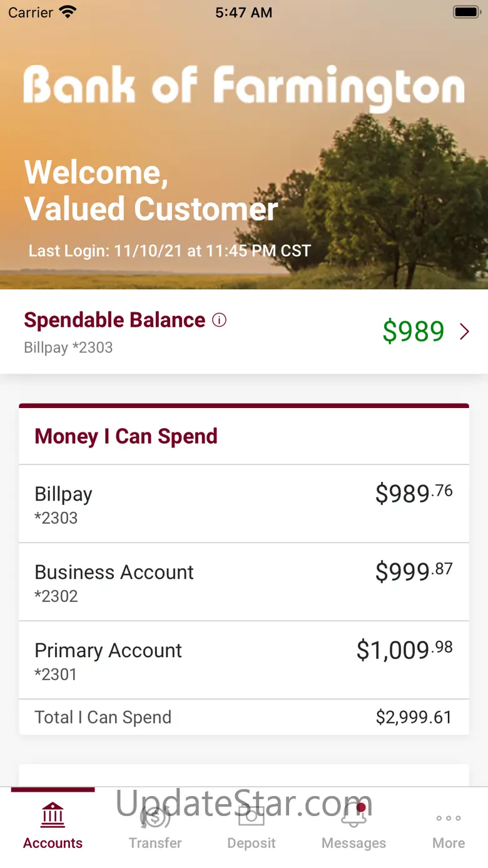
Task: Expand Spendable Balance with chevron arrow
Action: [464, 332]
